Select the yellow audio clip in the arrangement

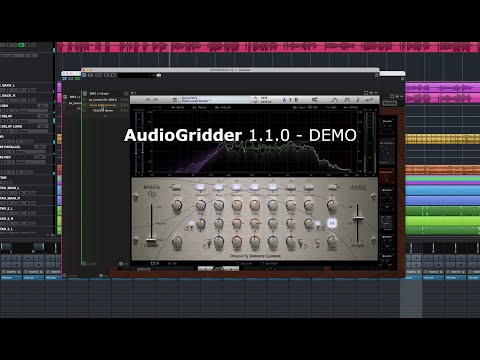[442, 138]
